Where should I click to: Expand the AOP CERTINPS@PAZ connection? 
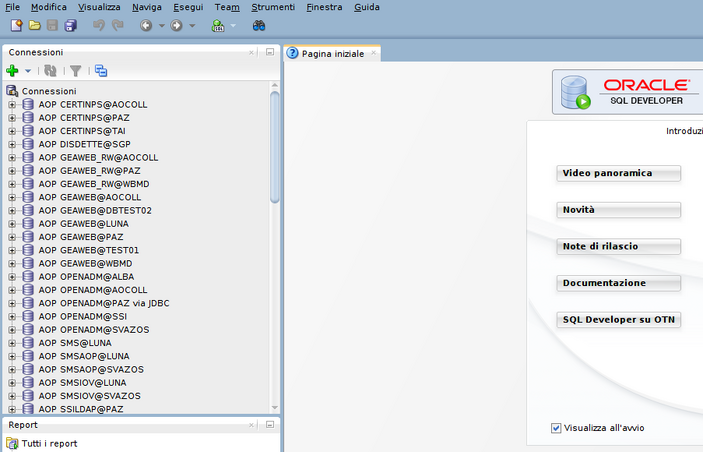pyautogui.click(x=12, y=118)
